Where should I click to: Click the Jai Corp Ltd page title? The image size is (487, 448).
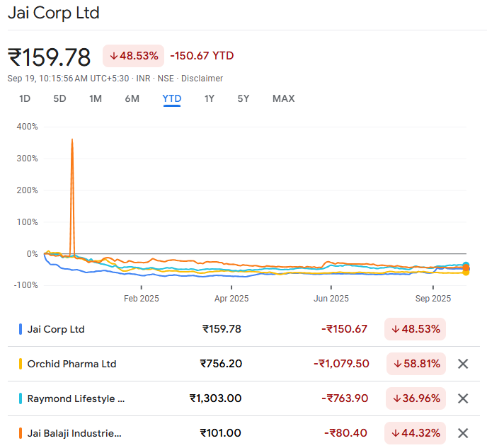53,13
